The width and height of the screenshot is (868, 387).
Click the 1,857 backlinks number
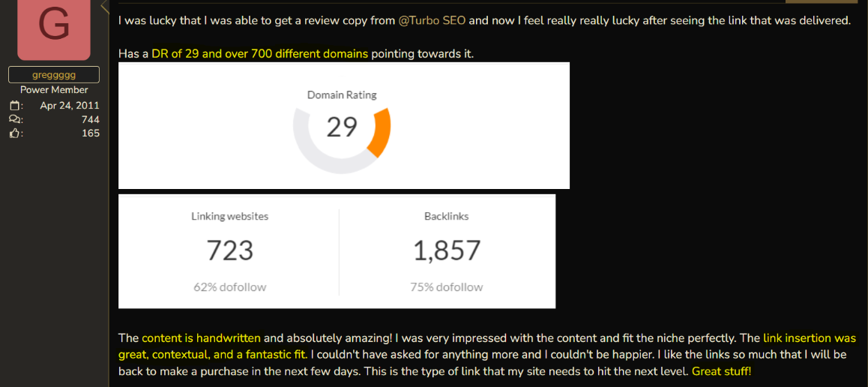(x=447, y=250)
